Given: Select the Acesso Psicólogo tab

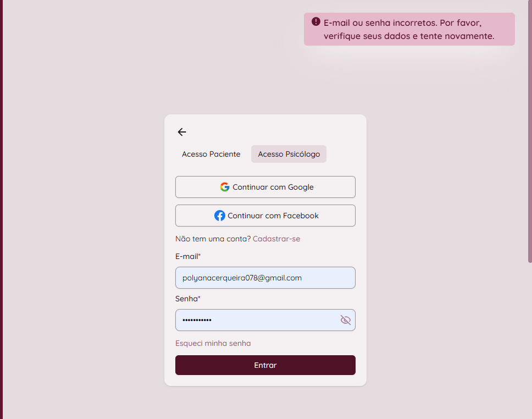Looking at the screenshot, I should (289, 154).
